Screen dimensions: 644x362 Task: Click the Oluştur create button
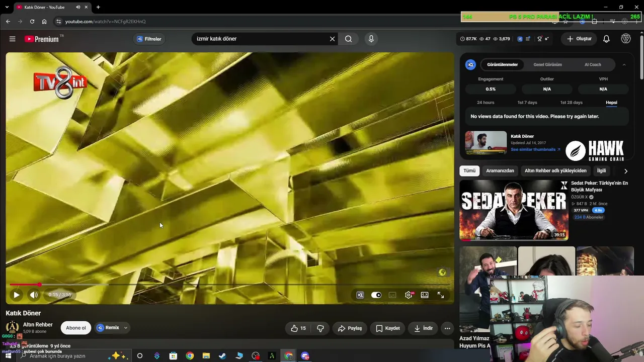[x=579, y=39]
